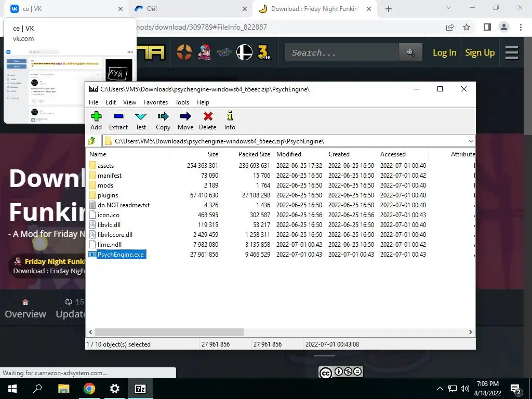Open Chrome three-dot menu
The image size is (532, 399).
tap(521, 27)
